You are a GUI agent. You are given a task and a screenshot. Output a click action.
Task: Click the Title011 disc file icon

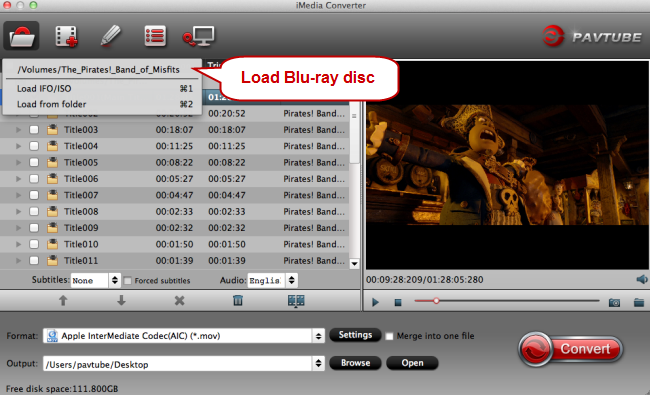coord(52,261)
